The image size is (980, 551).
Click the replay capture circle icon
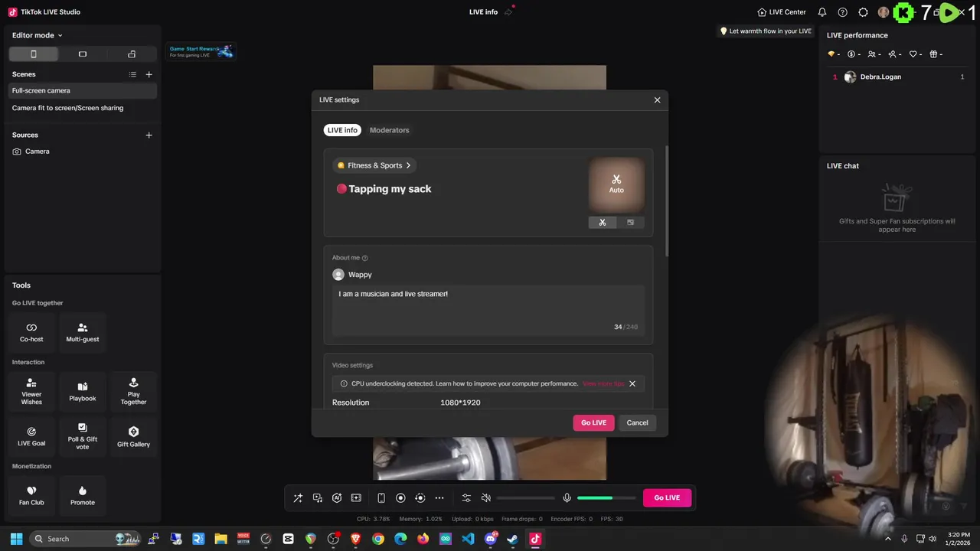[x=420, y=498]
